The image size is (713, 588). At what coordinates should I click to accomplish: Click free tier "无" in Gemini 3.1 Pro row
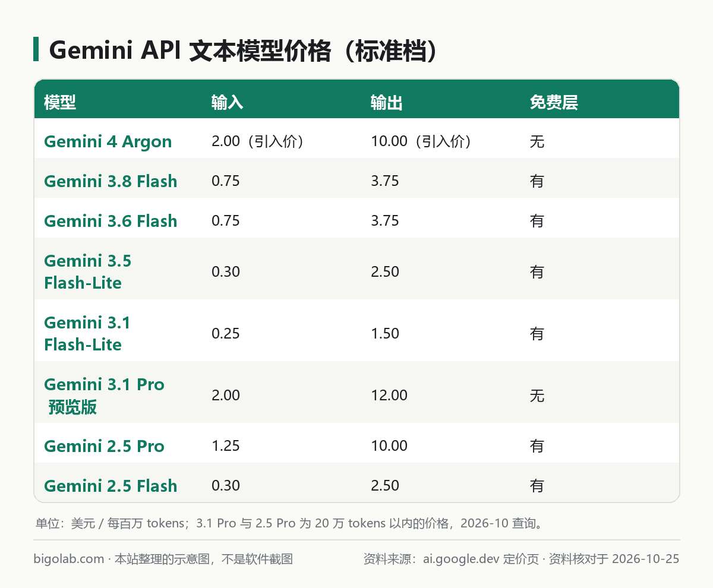537,395
